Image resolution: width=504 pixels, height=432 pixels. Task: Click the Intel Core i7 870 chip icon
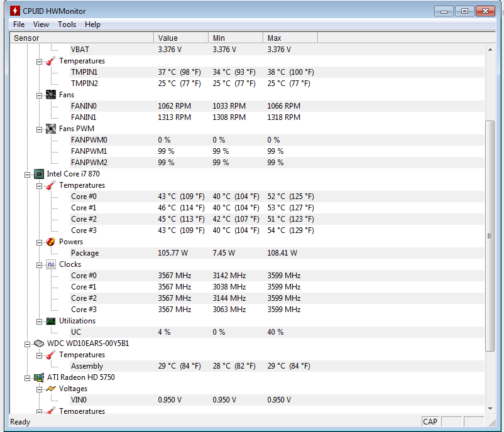tap(39, 174)
